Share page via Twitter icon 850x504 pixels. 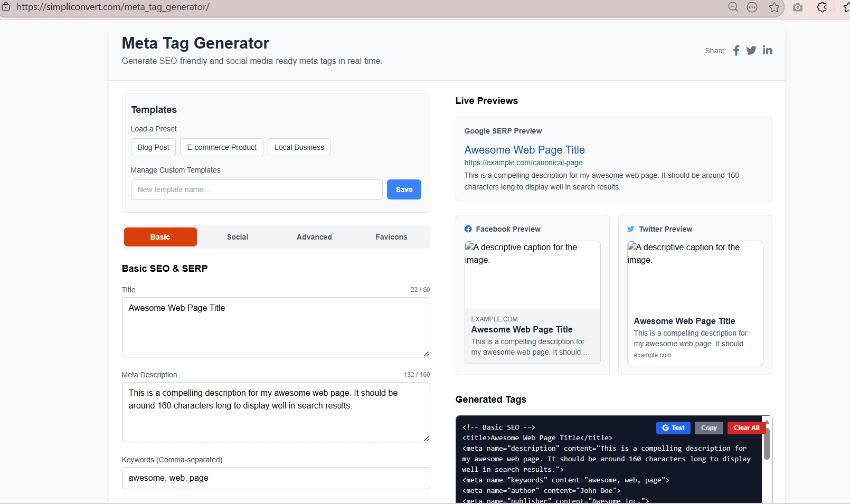(751, 51)
